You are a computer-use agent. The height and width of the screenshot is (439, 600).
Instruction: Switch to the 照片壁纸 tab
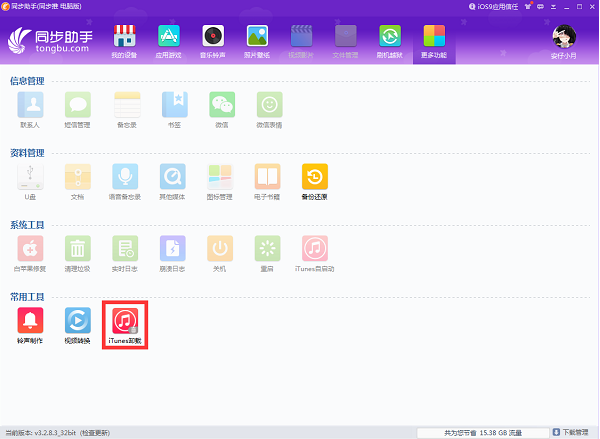(x=257, y=42)
